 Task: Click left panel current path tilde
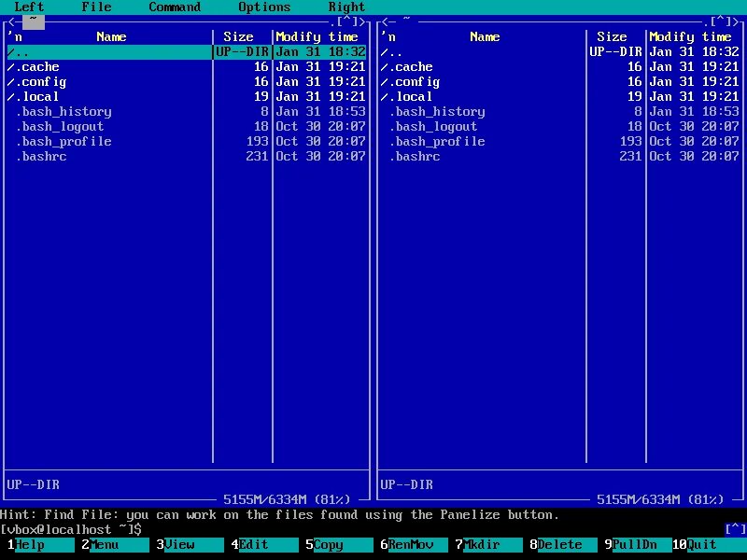click(x=34, y=21)
